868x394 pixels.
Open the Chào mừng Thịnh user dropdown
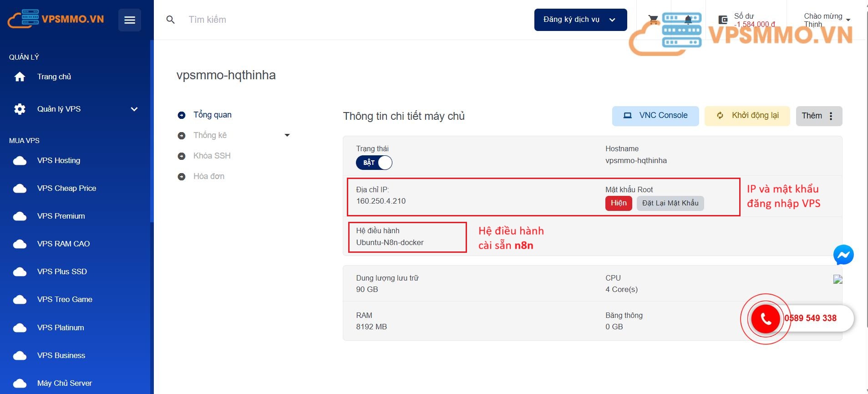827,20
